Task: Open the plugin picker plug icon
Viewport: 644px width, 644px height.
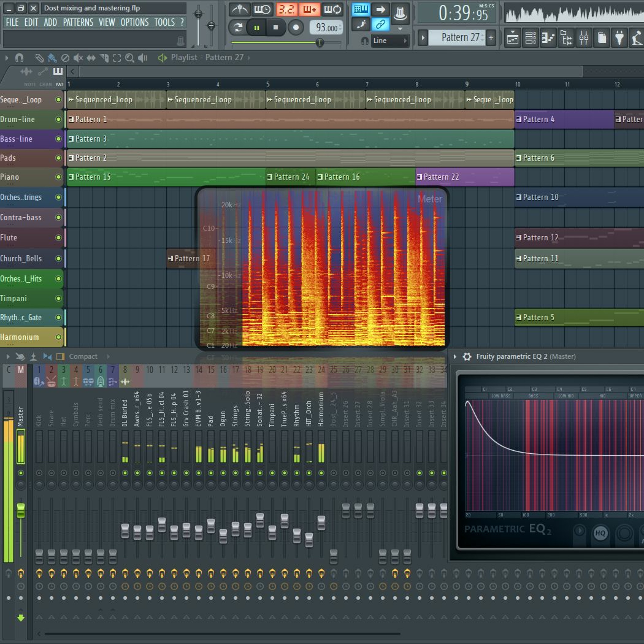Action: (619, 38)
